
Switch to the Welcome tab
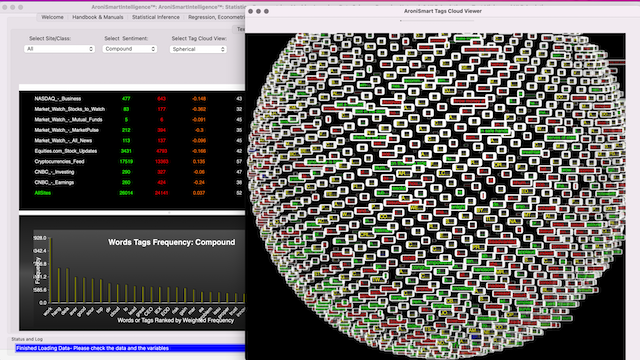52,17
